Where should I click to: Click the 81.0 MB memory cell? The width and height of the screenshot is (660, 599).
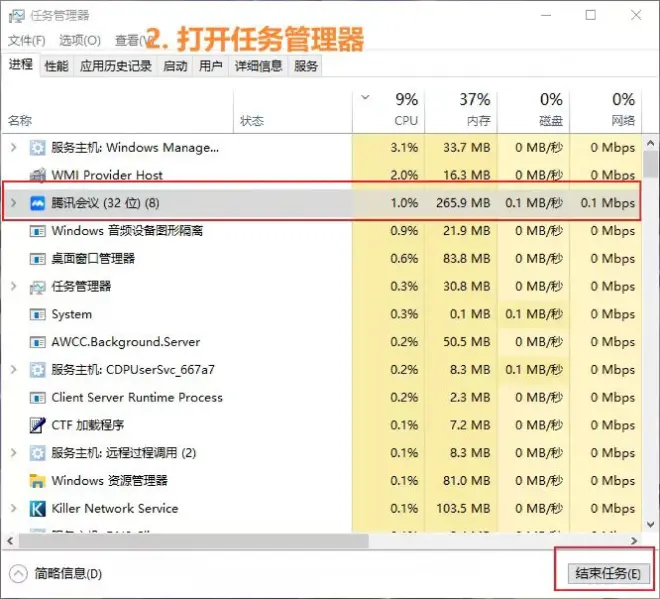tap(466, 481)
